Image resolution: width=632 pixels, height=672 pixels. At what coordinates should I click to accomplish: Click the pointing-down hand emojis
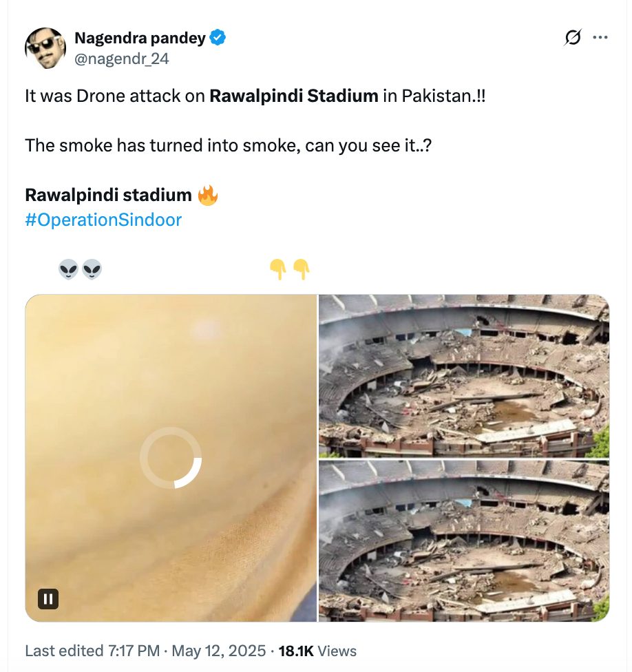pos(290,270)
